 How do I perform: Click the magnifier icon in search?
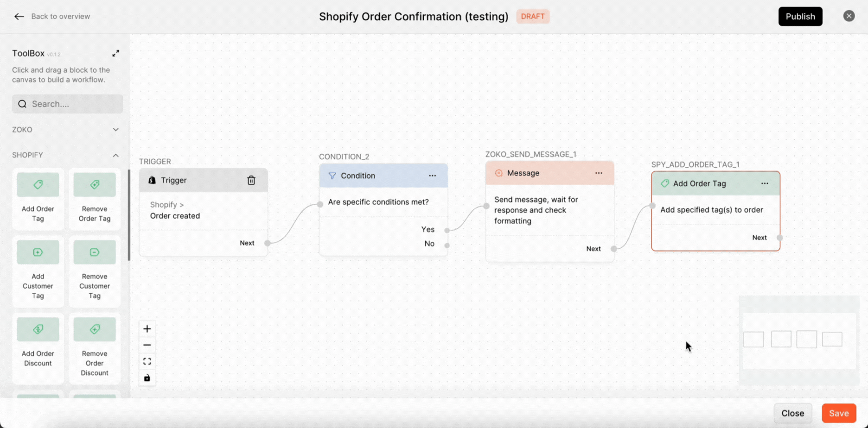(x=22, y=104)
